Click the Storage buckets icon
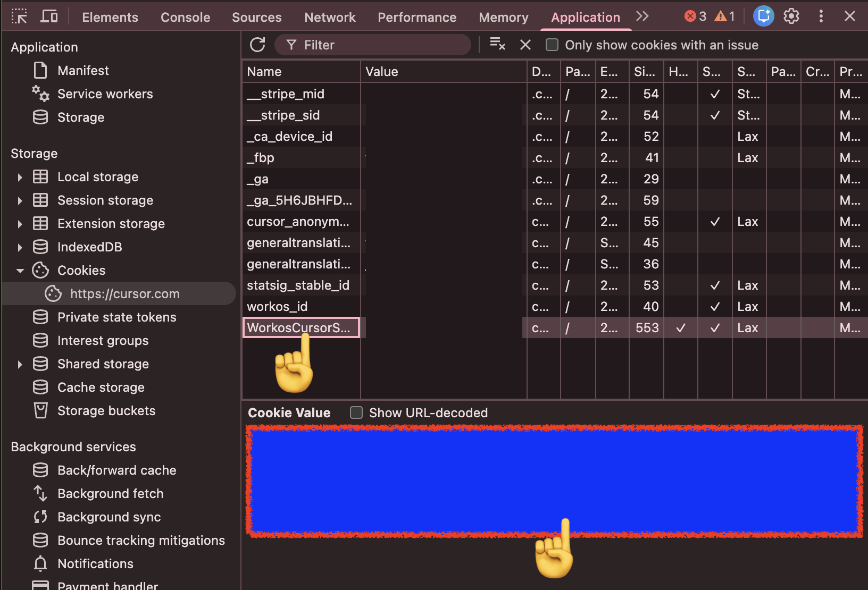This screenshot has height=590, width=868. (x=40, y=410)
